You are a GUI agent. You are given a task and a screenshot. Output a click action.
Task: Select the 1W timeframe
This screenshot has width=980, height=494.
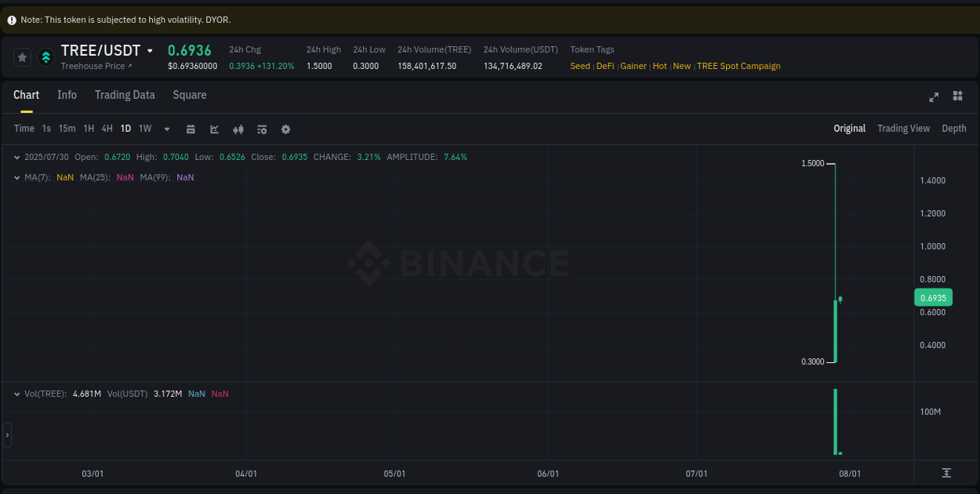[144, 129]
